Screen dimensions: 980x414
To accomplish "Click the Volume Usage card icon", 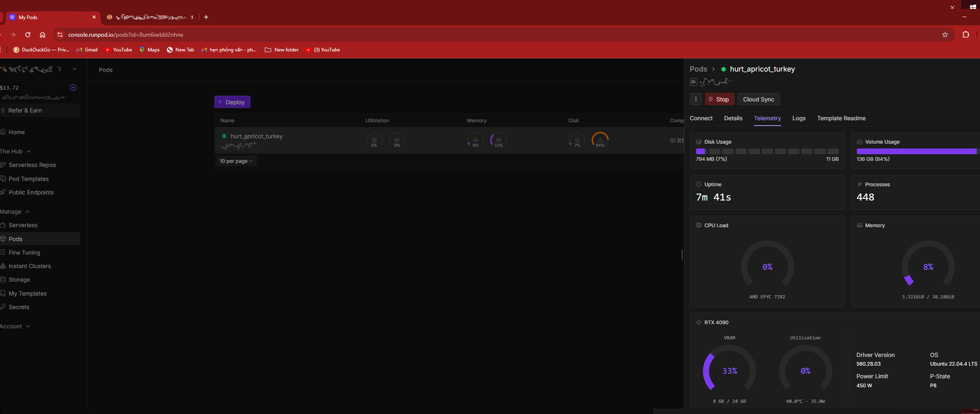I will [x=859, y=142].
